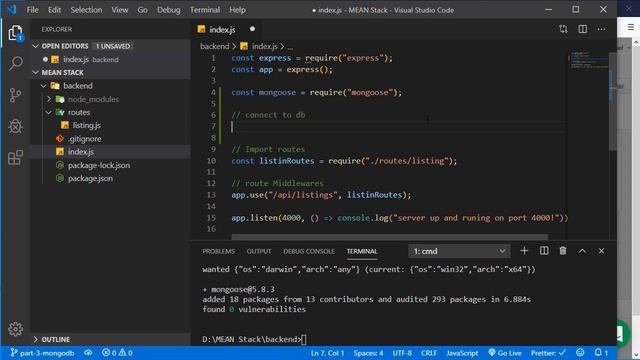The image size is (640, 360).
Task: Open .gitignore in the file tree
Action: [x=110, y=139]
